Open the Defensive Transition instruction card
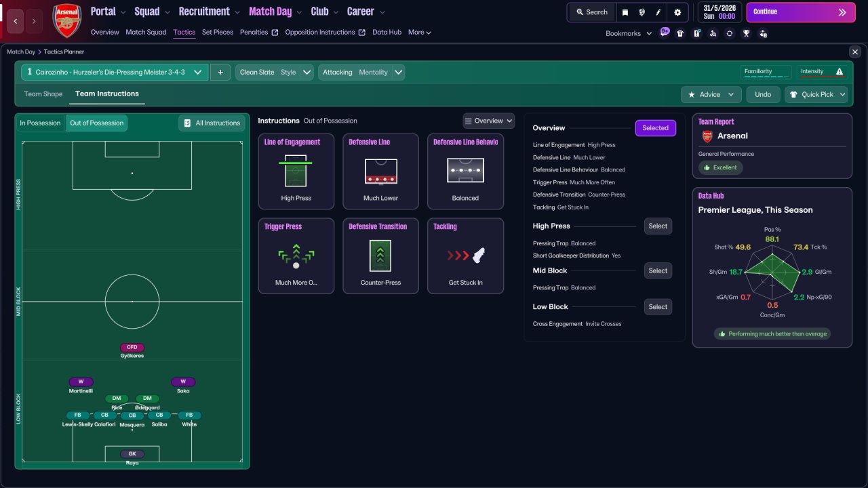The image size is (868, 488). pos(381,256)
